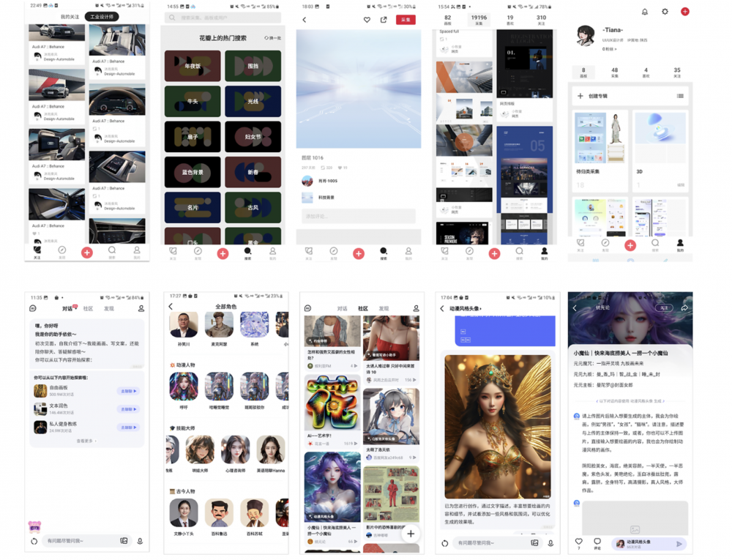The height and width of the screenshot is (560, 732).
Task: Switch board list view icon next to 创建专辑
Action: coord(680,96)
